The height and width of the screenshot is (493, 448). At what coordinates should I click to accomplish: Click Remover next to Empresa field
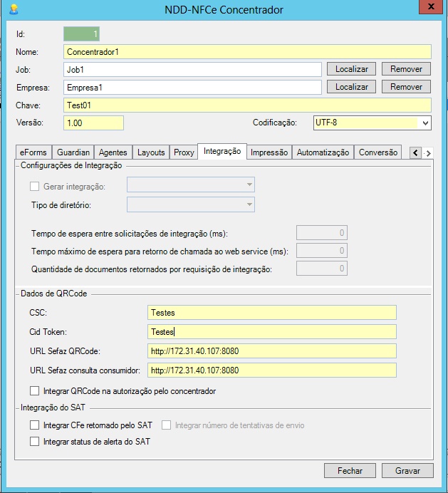(x=406, y=87)
